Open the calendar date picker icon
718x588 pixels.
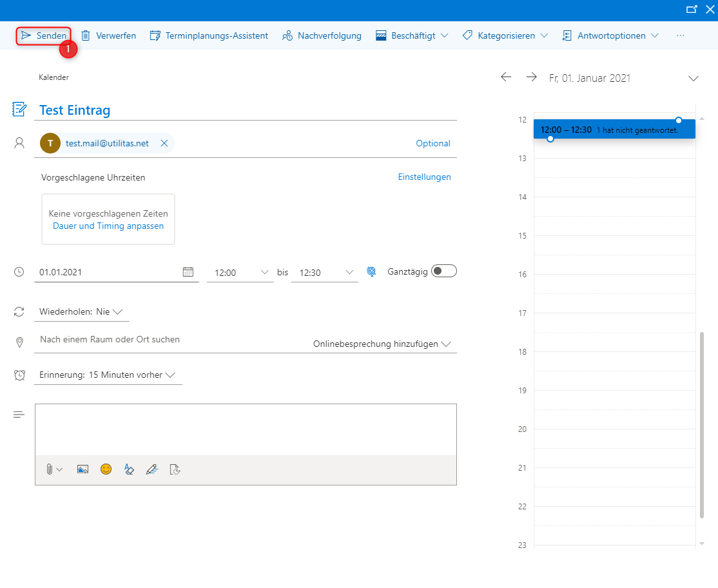tap(188, 272)
